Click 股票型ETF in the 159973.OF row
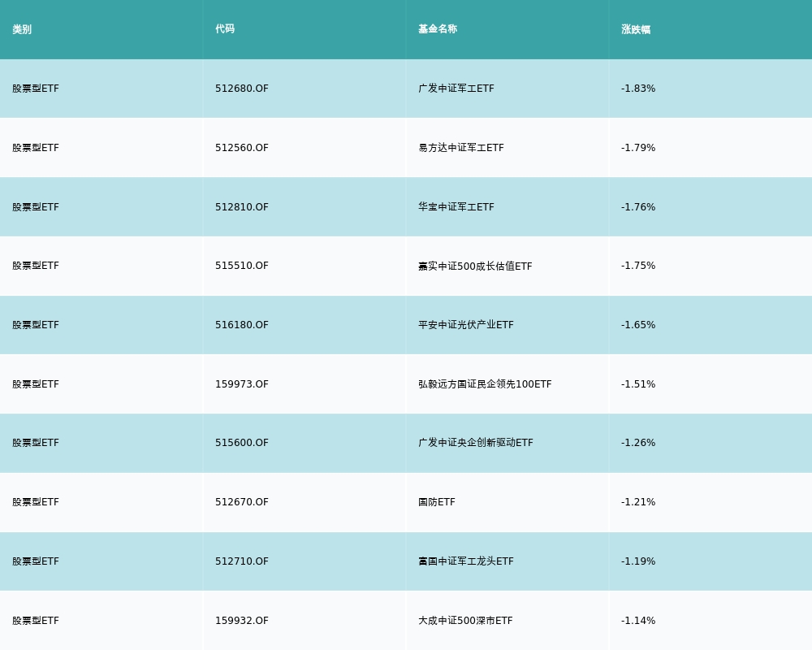This screenshot has height=650, width=812. pos(36,384)
